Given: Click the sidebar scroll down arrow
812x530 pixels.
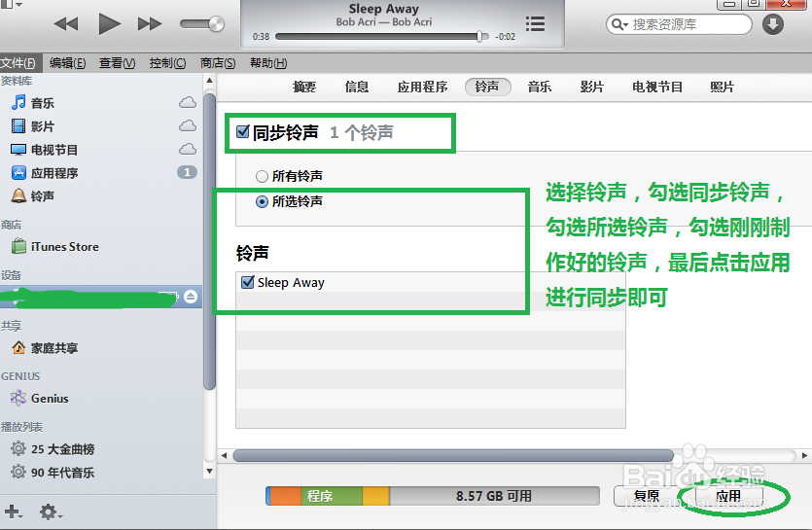Looking at the screenshot, I should click(209, 471).
